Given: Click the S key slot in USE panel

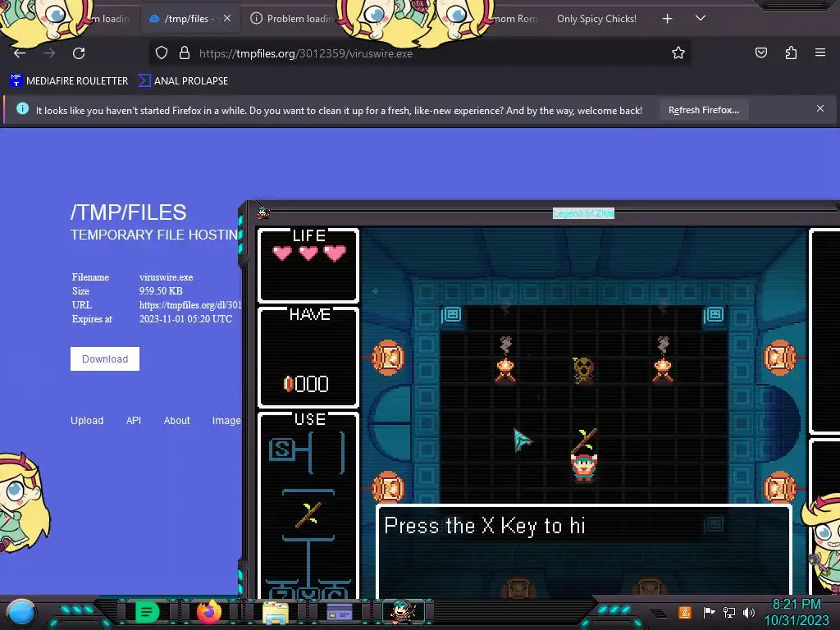Looking at the screenshot, I should 281,450.
